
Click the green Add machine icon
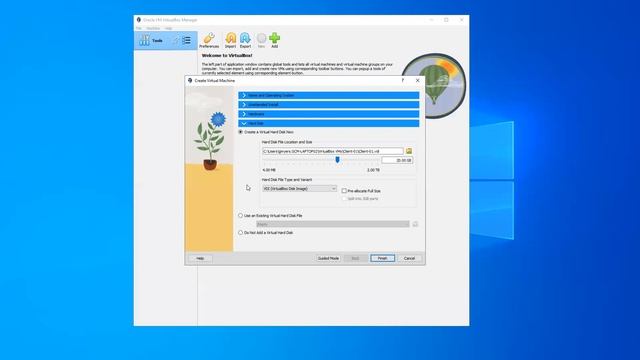tap(275, 40)
